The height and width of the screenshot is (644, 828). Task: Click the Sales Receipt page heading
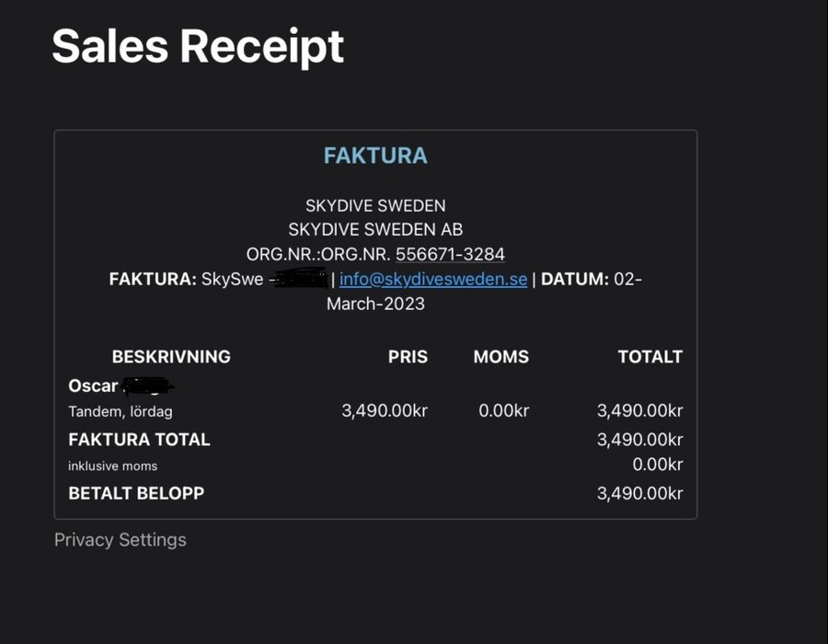(x=198, y=46)
